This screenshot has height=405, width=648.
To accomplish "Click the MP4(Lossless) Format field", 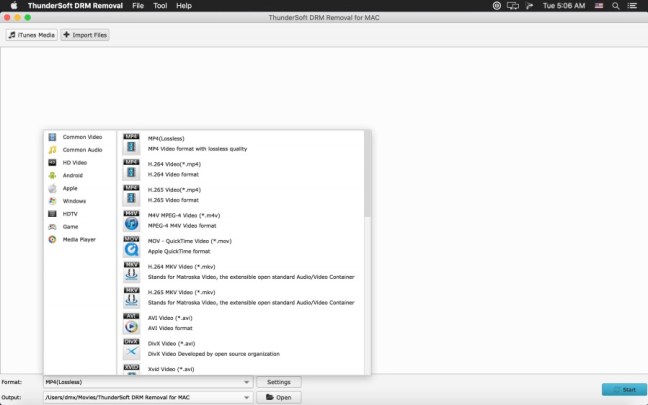I will tap(148, 382).
